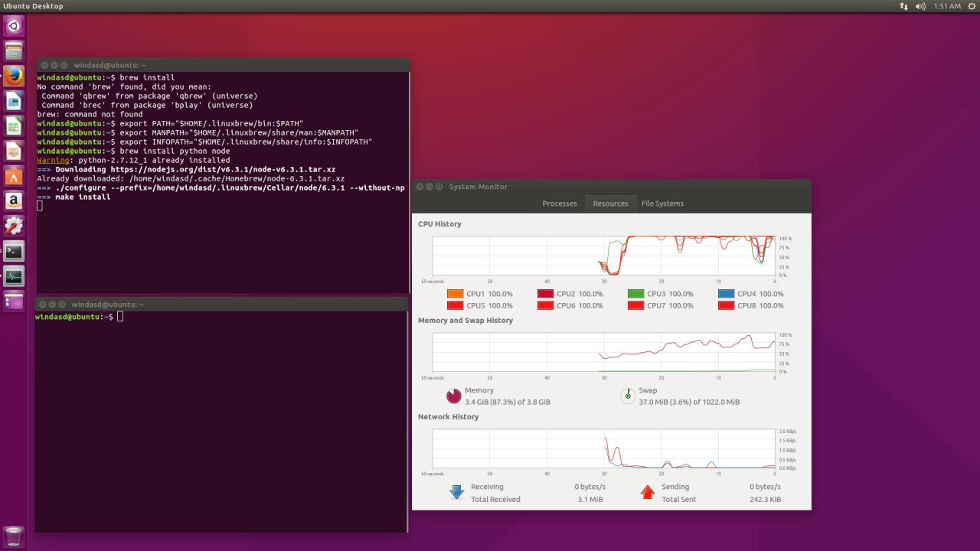The width and height of the screenshot is (980, 551).
Task: Click the Ubuntu Dash search icon
Action: (x=14, y=27)
